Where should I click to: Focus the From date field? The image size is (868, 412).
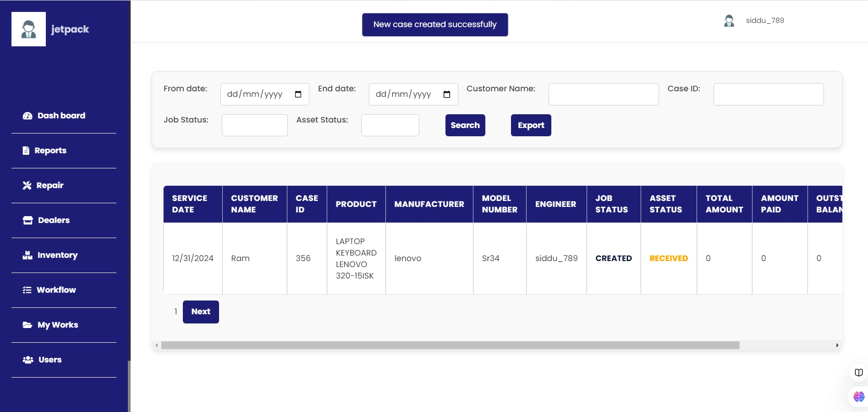265,94
